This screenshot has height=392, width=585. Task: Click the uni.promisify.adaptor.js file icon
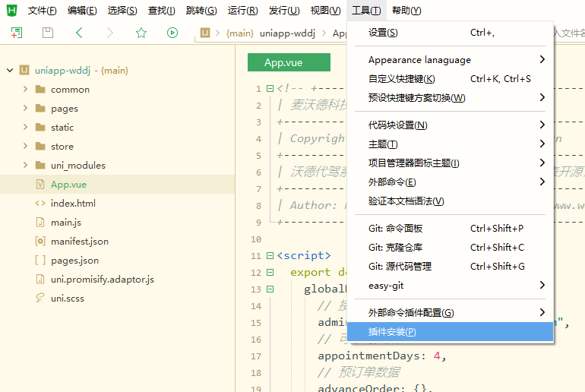[x=40, y=279]
